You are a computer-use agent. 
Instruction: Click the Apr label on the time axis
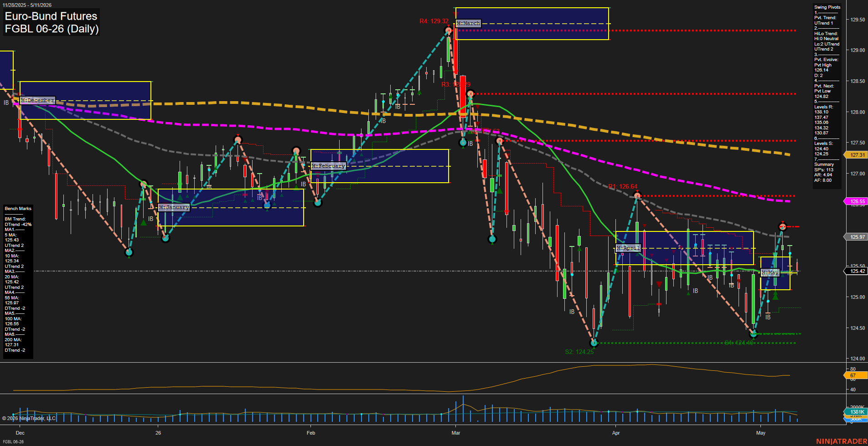(x=616, y=433)
